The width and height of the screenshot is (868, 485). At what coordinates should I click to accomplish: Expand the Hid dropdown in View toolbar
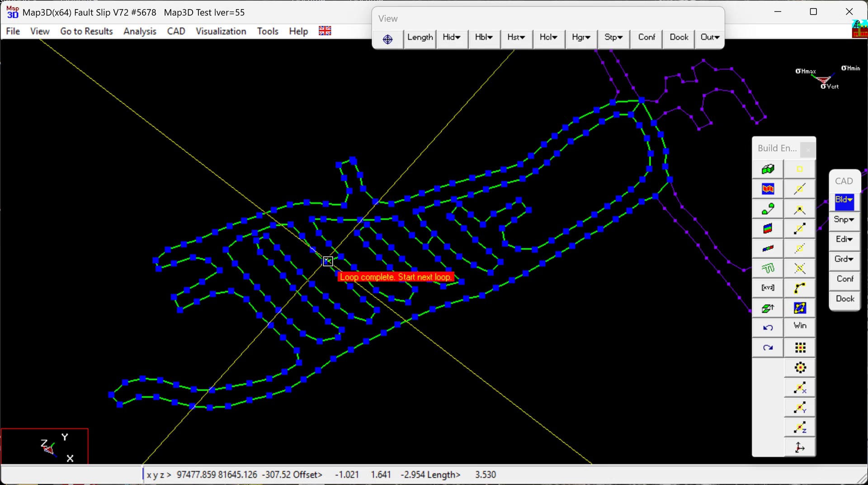pos(451,38)
